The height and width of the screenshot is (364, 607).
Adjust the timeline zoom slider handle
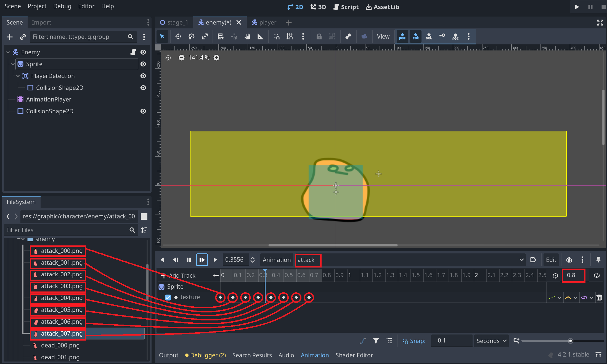tap(570, 341)
